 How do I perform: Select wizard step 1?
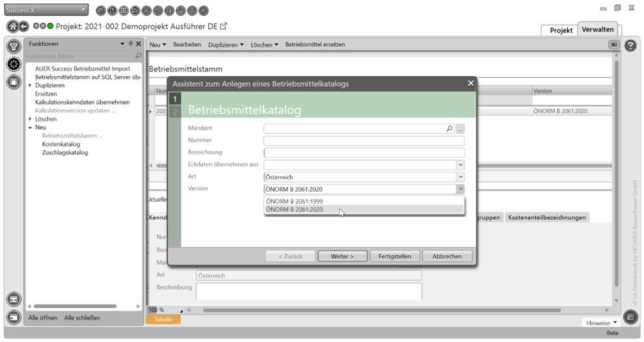tap(175, 99)
